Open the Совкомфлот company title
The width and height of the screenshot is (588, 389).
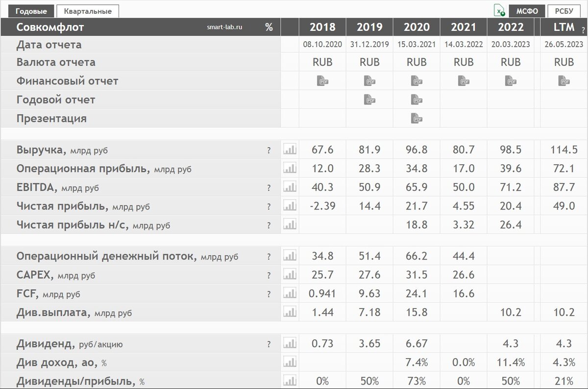(x=50, y=27)
